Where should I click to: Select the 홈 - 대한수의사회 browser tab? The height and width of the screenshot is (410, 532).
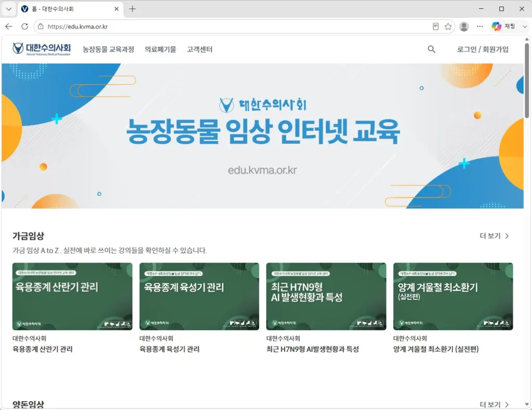click(71, 9)
